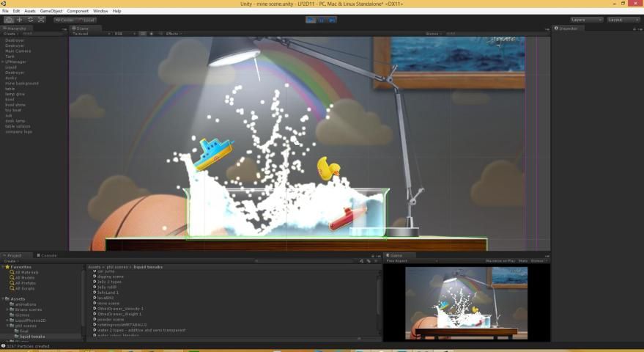Select 'powder scene' asset in Project
The height and width of the screenshot is (352, 644).
click(x=110, y=320)
